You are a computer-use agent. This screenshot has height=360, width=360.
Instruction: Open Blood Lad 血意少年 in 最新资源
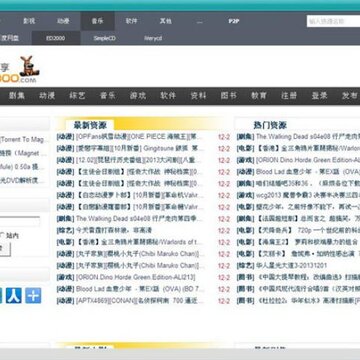[139, 289]
